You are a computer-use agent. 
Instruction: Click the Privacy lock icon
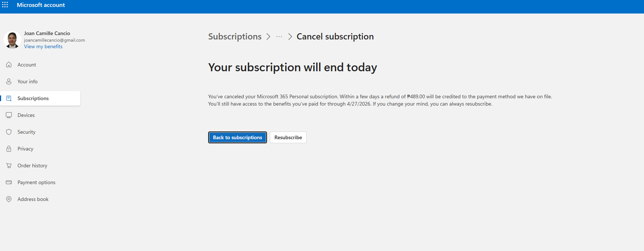coord(9,149)
